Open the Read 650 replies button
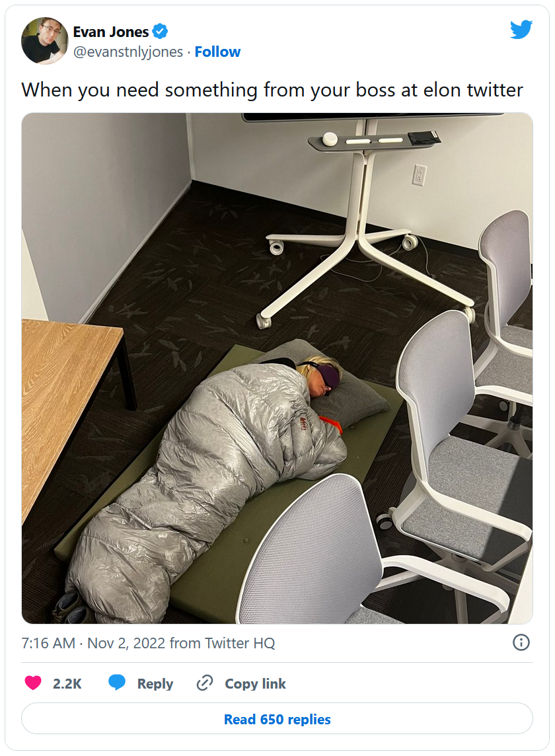Image resolution: width=555 pixels, height=756 pixels. [x=277, y=720]
